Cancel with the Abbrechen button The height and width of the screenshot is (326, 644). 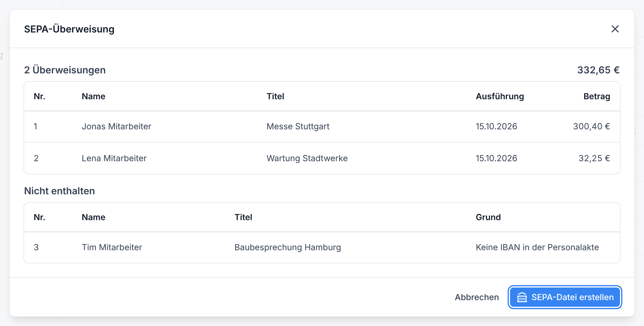click(x=477, y=297)
